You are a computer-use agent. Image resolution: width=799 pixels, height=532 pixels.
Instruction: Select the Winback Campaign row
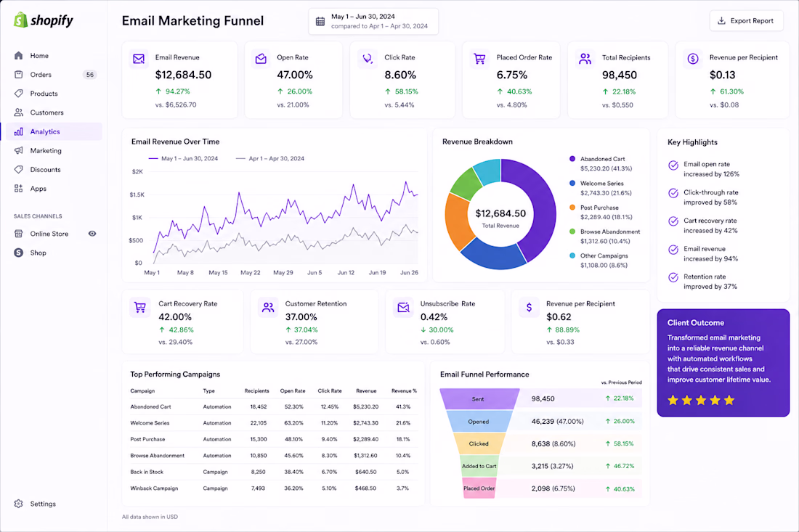[274, 488]
